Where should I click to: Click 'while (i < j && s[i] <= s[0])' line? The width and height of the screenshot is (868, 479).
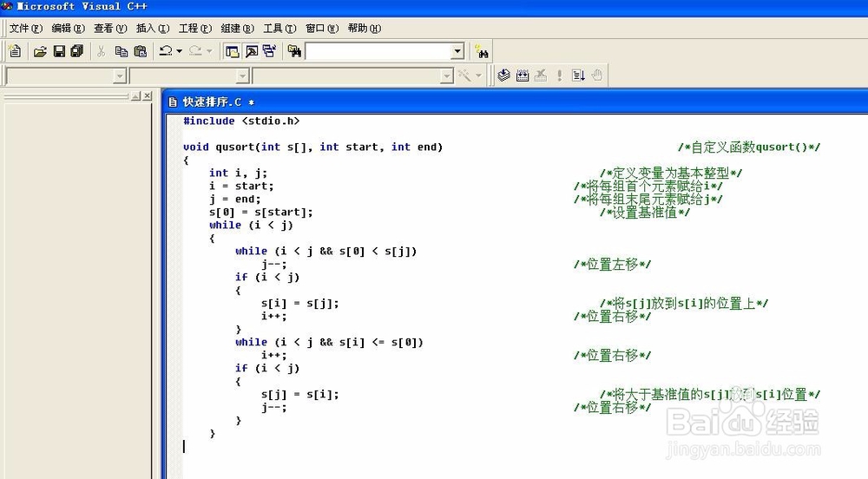(x=329, y=342)
